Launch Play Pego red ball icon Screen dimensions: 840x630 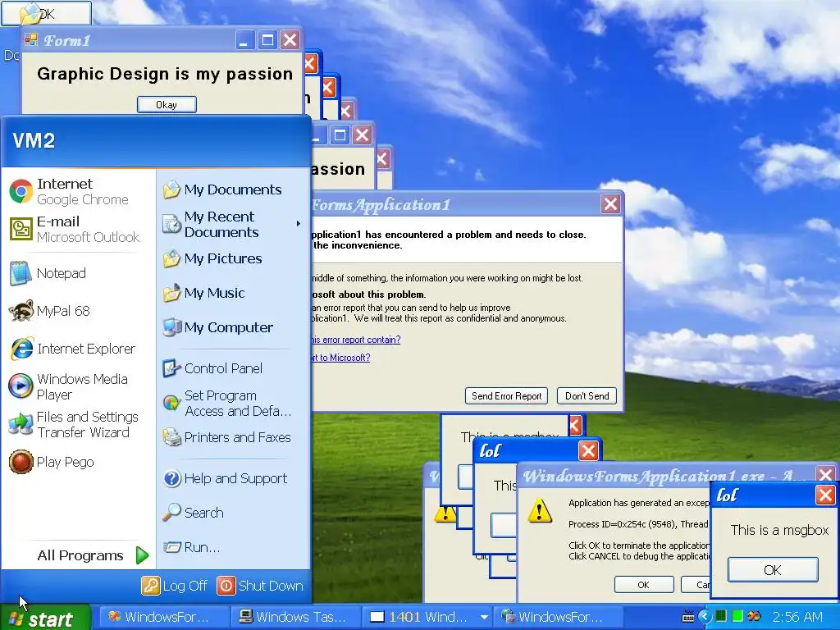[x=21, y=462]
